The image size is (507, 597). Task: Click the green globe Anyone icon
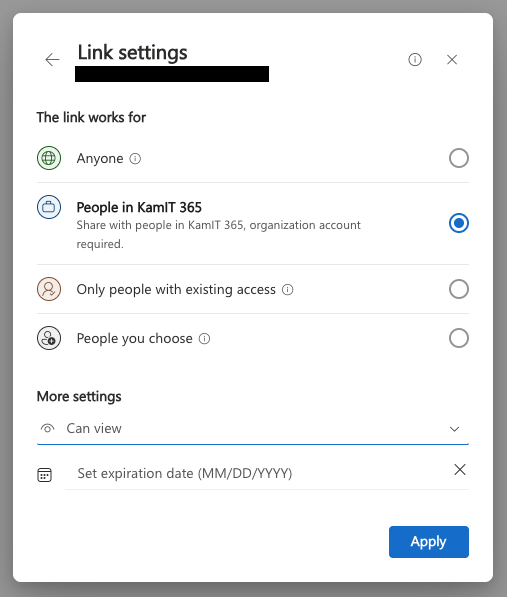click(x=49, y=158)
